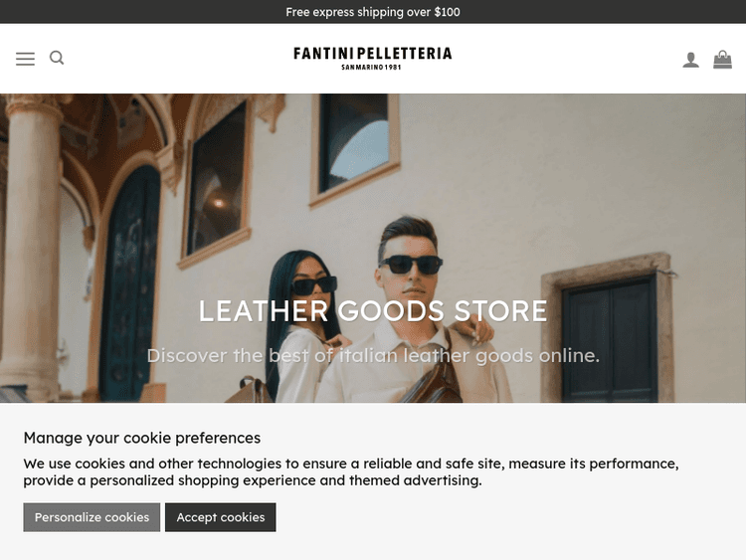Viewport: 746px width, 560px height.
Task: Click the cookie description paragraph text
Action: coord(351,472)
